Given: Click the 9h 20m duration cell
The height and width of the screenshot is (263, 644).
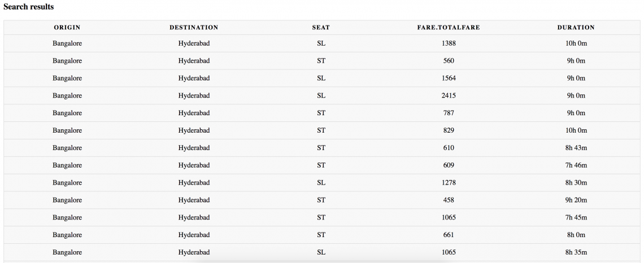Looking at the screenshot, I should pos(576,200).
